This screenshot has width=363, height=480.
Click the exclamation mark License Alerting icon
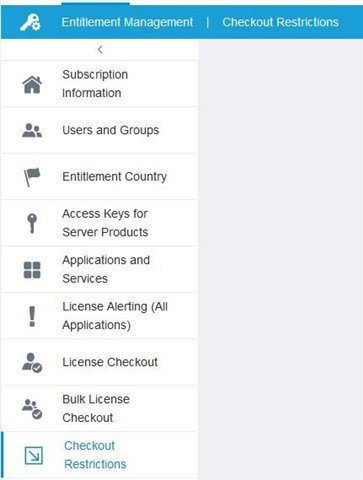(32, 316)
